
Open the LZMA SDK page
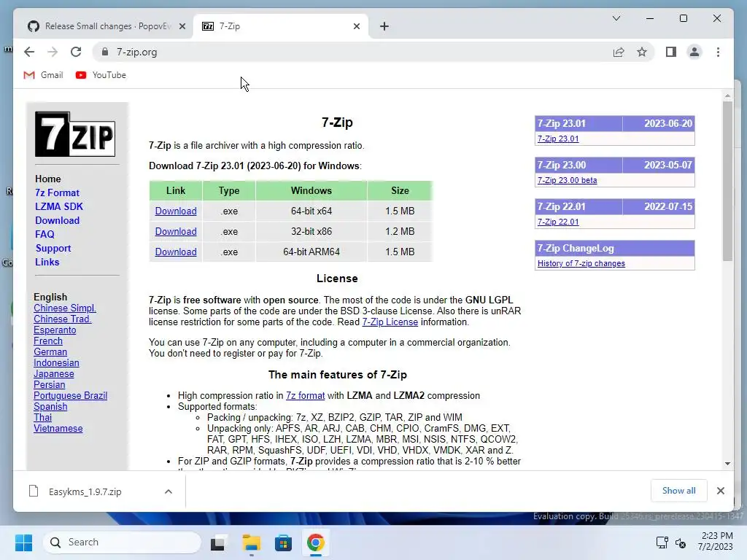[58, 206]
